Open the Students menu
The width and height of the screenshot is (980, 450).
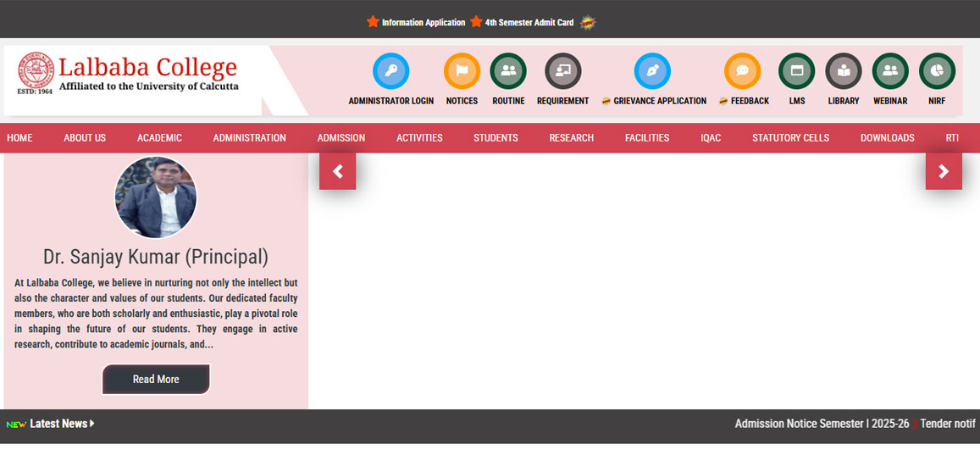[x=496, y=138]
